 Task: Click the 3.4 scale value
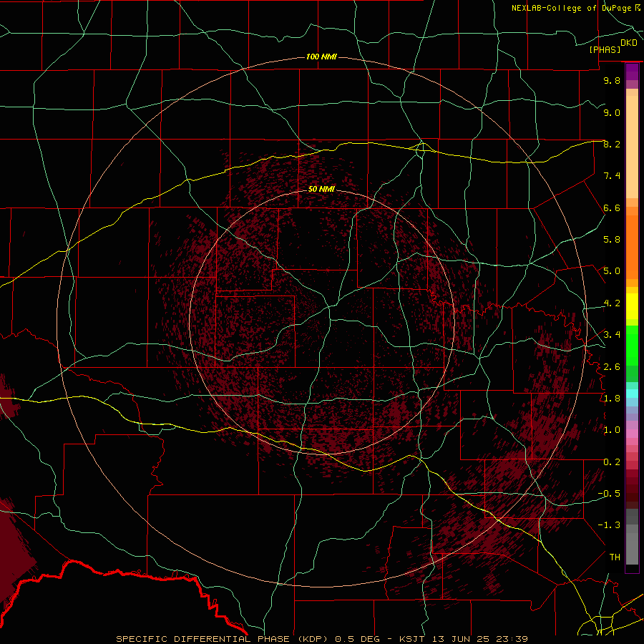(x=612, y=335)
